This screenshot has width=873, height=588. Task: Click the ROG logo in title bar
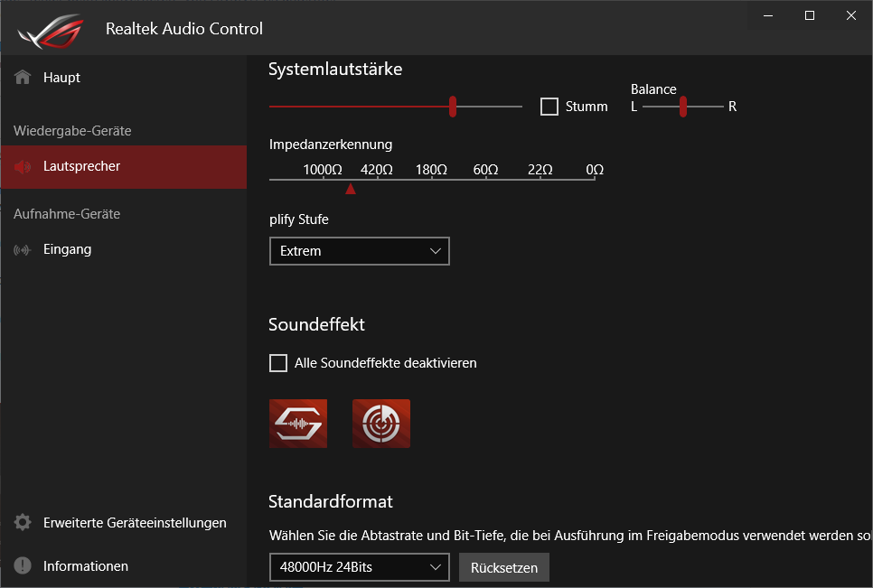51,30
